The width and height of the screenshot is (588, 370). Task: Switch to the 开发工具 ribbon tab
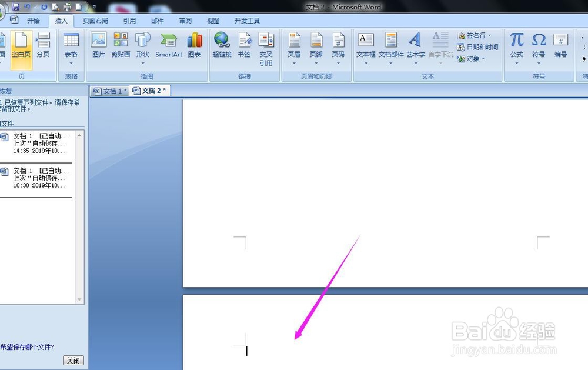point(247,21)
